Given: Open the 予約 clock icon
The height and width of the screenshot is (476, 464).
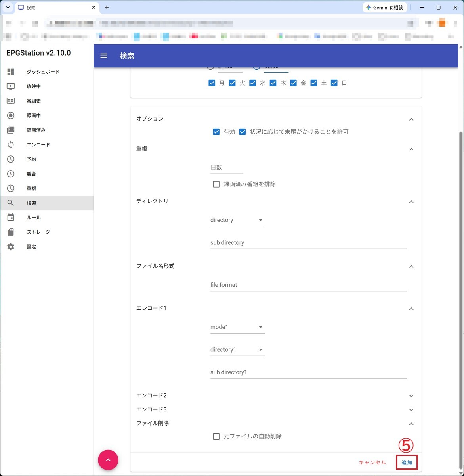Looking at the screenshot, I should coord(11,159).
